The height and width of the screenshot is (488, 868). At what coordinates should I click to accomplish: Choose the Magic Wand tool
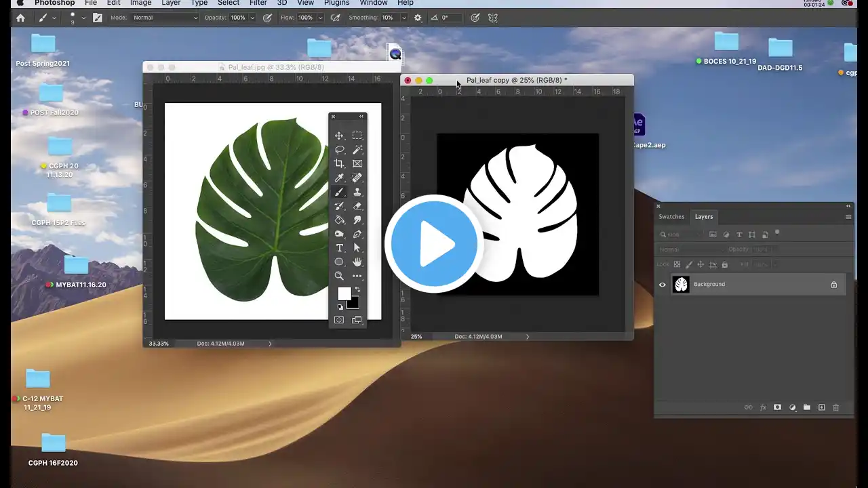click(x=357, y=150)
